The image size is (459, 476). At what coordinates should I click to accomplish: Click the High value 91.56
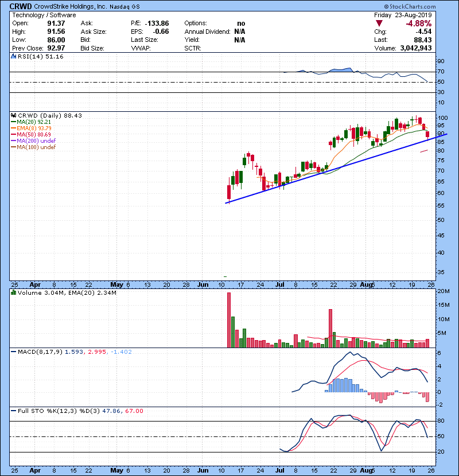[x=56, y=32]
